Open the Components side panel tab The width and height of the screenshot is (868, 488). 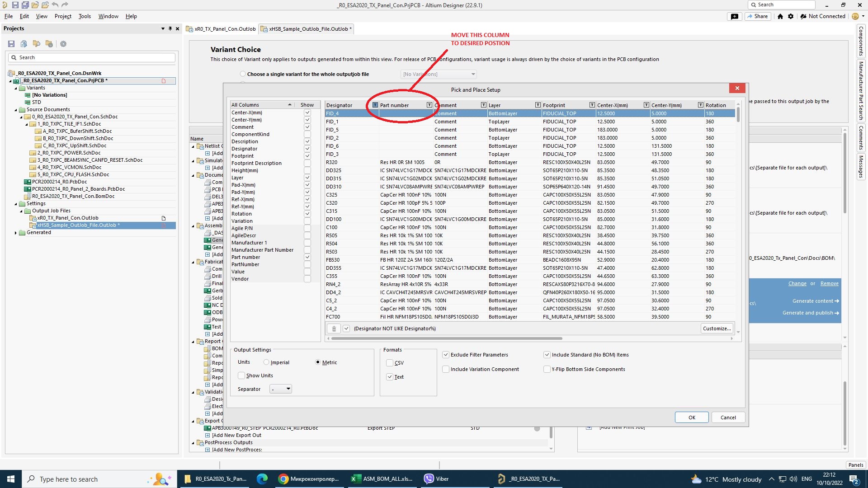pos(861,41)
